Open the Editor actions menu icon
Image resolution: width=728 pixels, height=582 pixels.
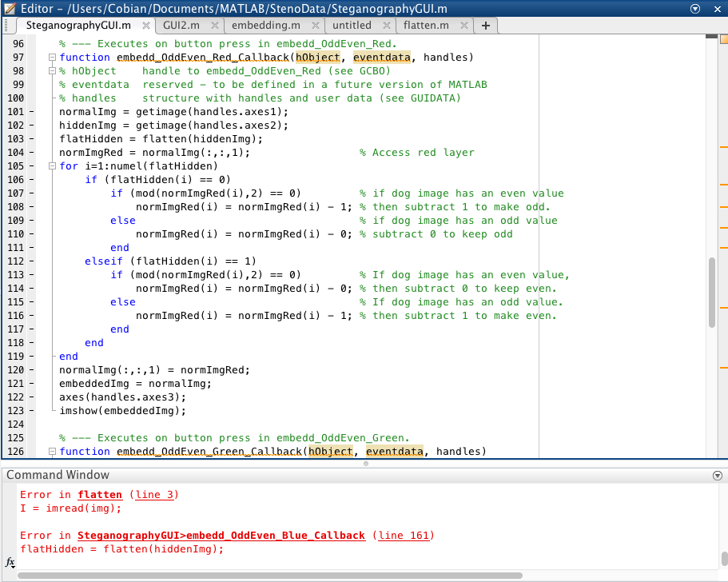(x=694, y=9)
